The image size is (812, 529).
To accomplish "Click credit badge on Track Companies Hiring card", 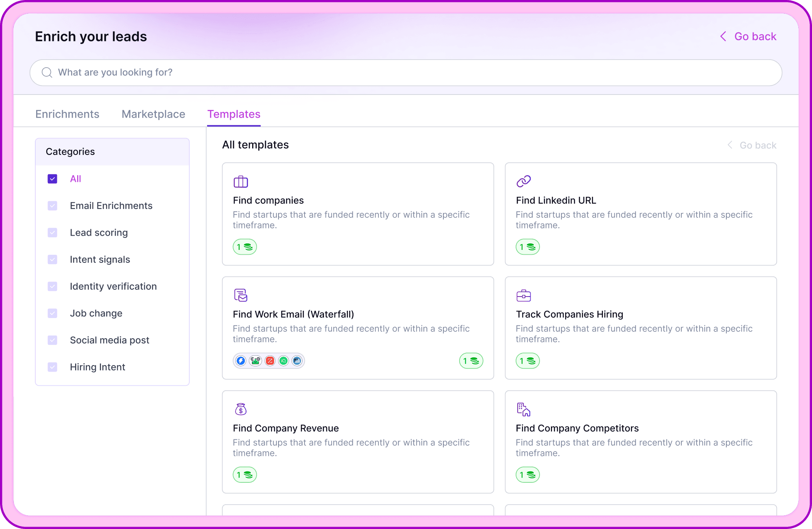I will click(x=528, y=361).
